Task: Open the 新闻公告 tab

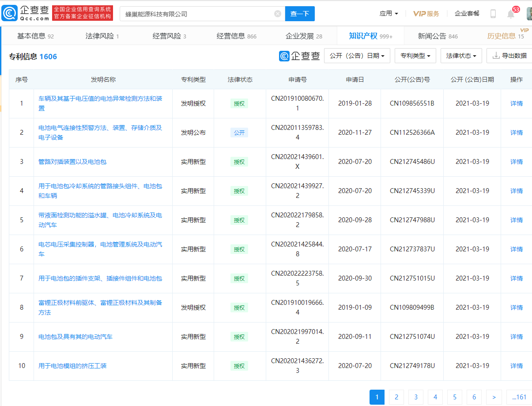Action: click(x=438, y=36)
